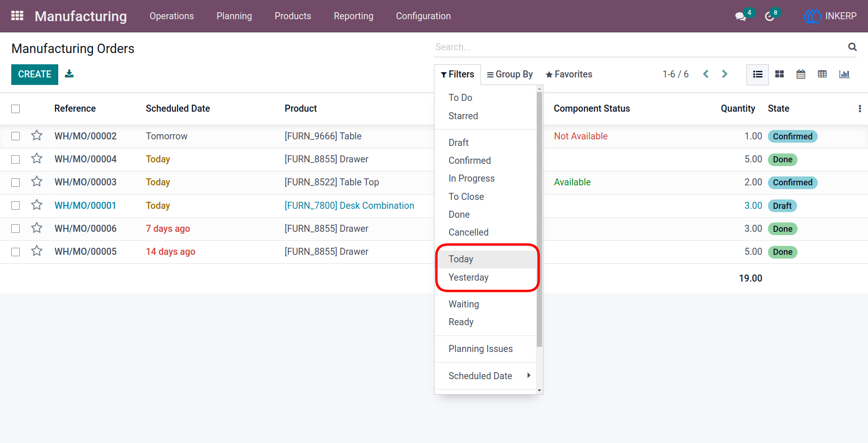Open the Planning menu
This screenshot has width=868, height=443.
coord(234,16)
